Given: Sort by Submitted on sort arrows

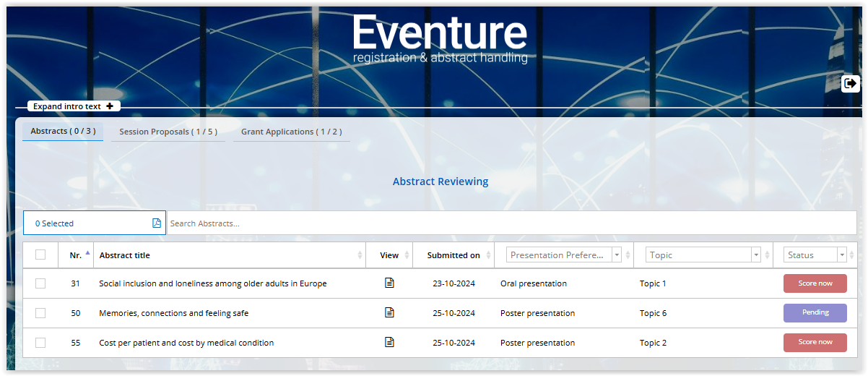Looking at the screenshot, I should [488, 255].
